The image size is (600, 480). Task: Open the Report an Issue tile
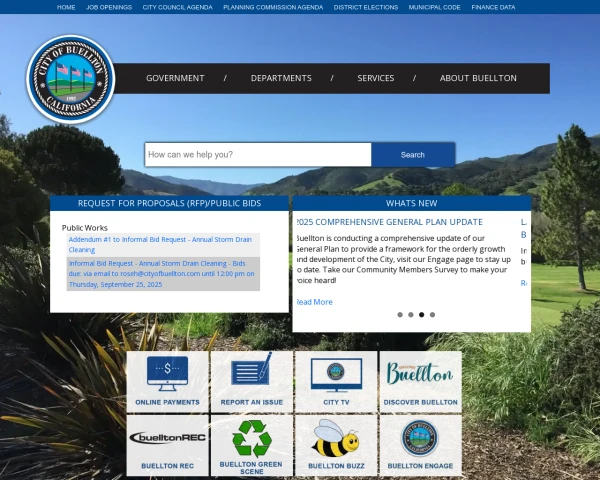[x=252, y=382]
